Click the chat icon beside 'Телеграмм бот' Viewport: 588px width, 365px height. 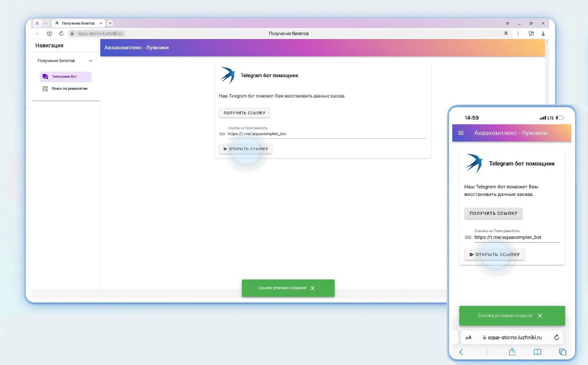point(45,77)
